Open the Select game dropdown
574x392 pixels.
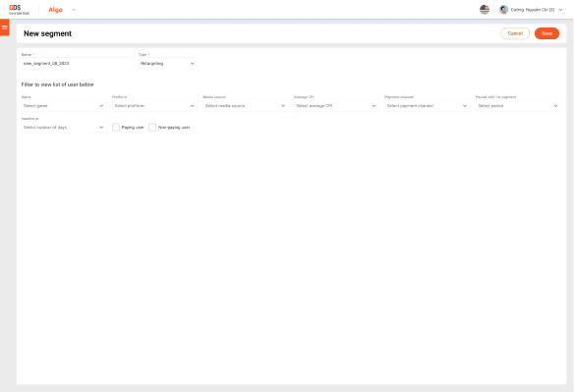coord(64,106)
